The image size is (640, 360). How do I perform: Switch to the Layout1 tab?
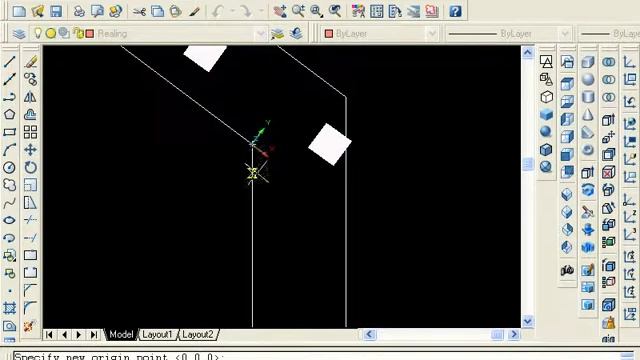click(158, 334)
